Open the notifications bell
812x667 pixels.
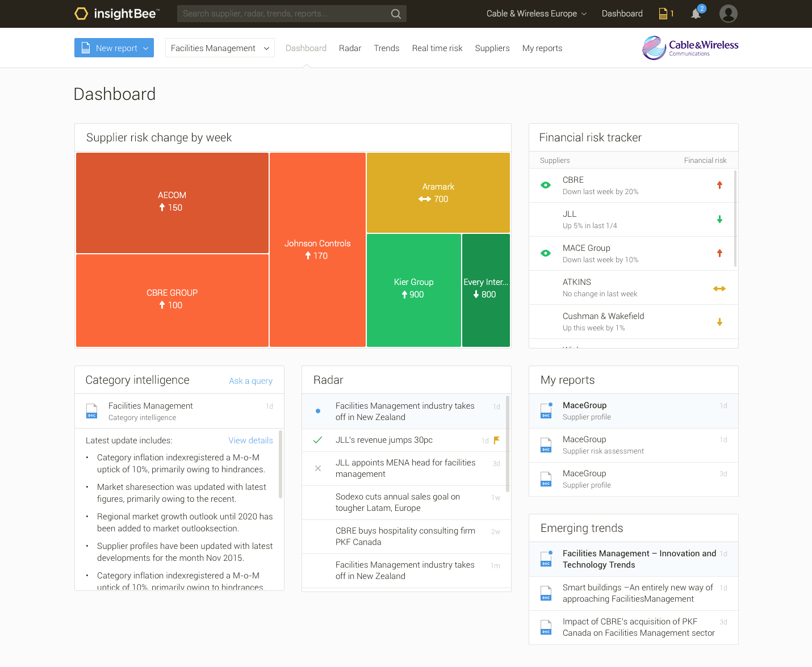(x=696, y=14)
